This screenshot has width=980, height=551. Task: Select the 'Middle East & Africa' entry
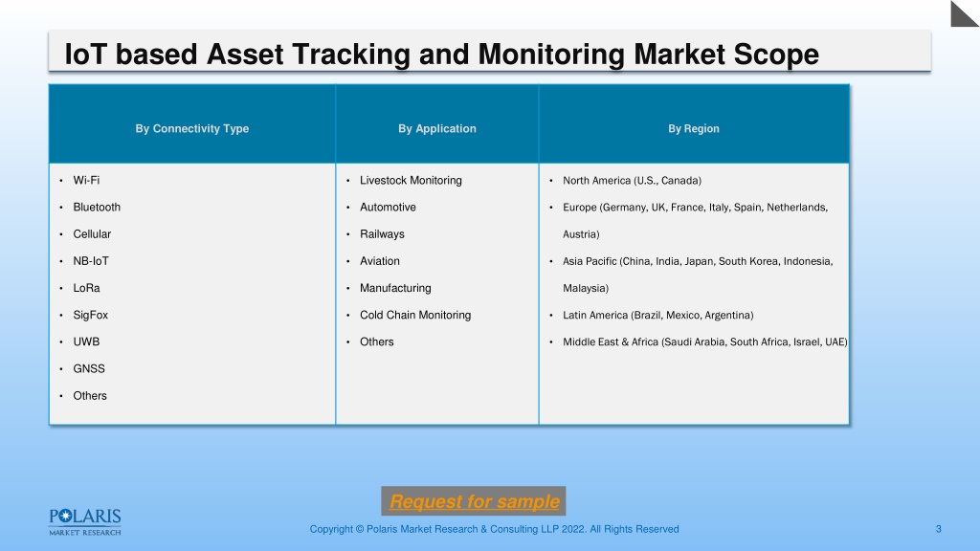coord(705,342)
